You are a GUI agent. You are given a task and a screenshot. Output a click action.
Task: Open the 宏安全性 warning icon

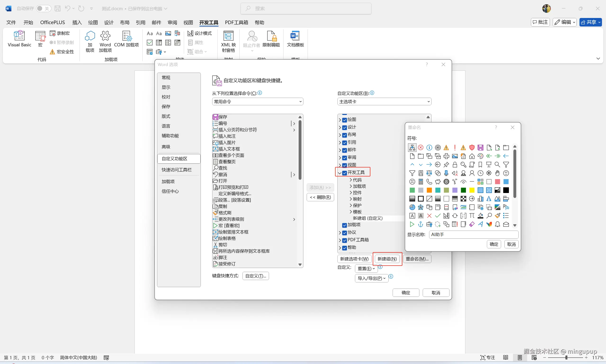point(52,52)
